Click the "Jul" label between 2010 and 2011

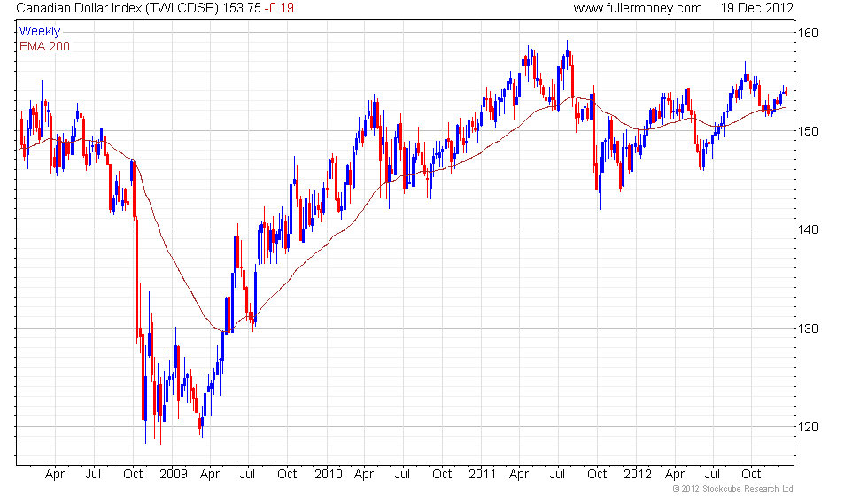tap(402, 475)
